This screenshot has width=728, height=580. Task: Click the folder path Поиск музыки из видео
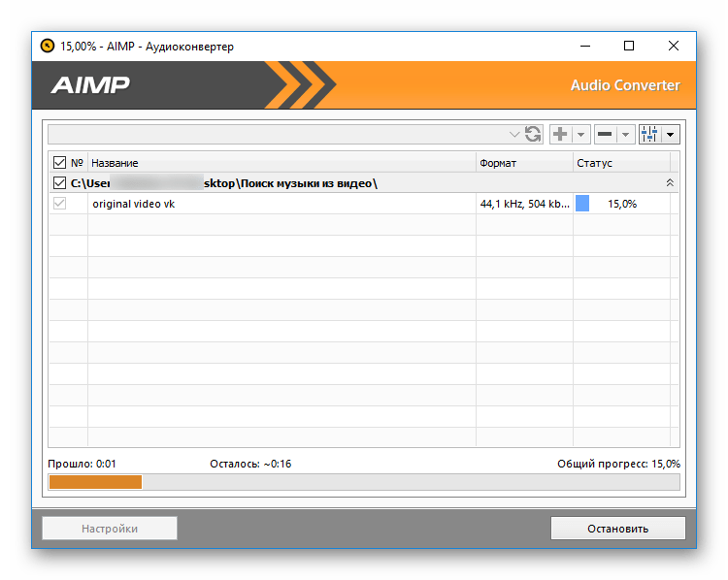(224, 183)
